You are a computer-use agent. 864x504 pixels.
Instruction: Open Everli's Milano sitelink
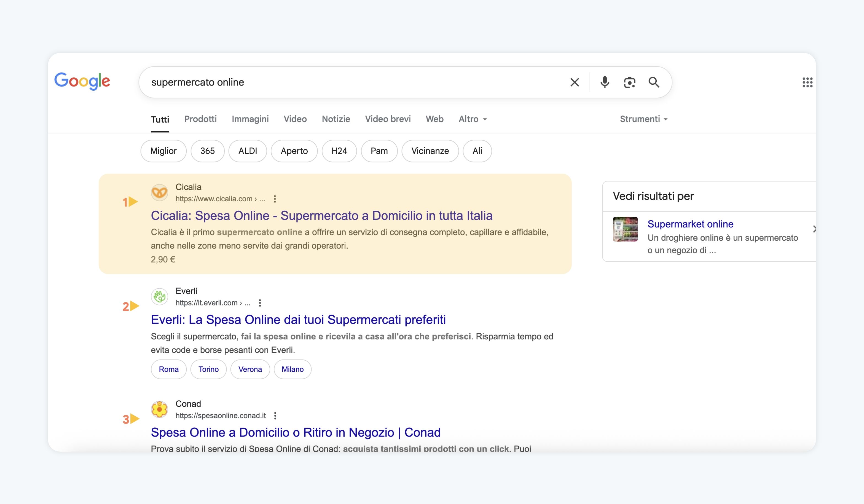(293, 369)
